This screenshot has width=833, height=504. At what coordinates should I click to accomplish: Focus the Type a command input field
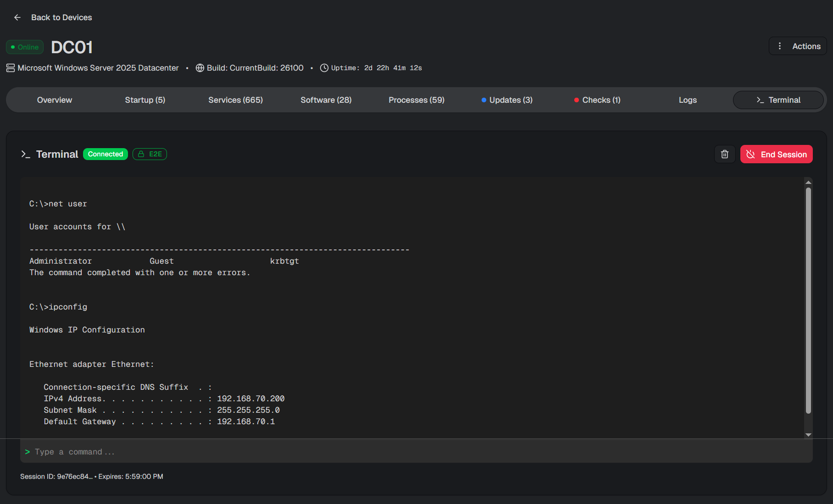coord(413,452)
